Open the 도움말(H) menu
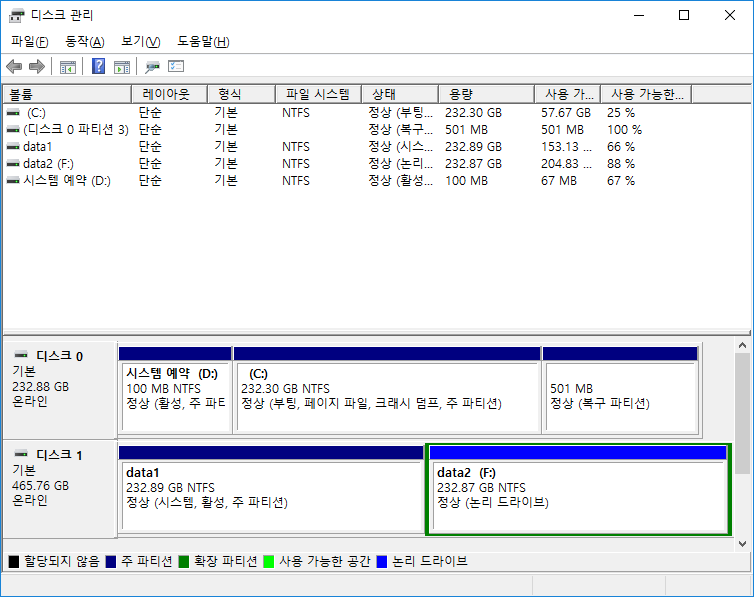This screenshot has height=597, width=754. 203,41
